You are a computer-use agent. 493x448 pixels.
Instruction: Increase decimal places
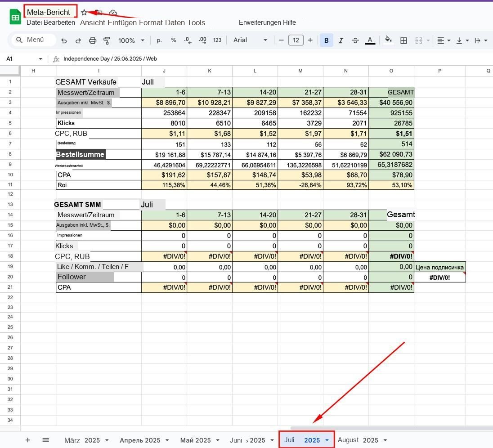(202, 40)
